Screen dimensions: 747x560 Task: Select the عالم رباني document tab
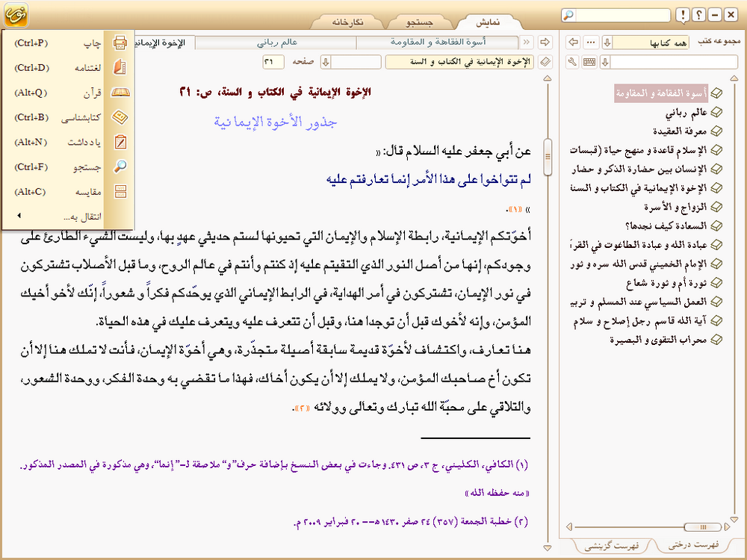click(277, 42)
